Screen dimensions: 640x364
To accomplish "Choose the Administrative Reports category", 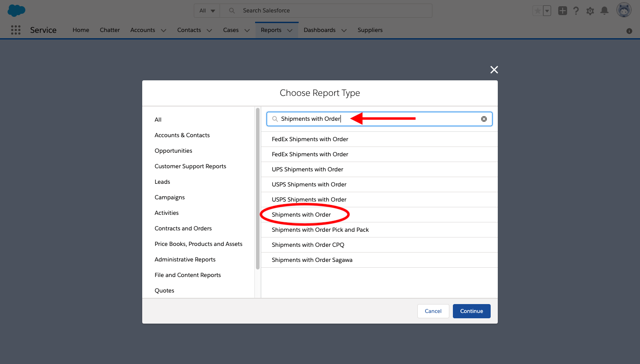I will pos(185,260).
